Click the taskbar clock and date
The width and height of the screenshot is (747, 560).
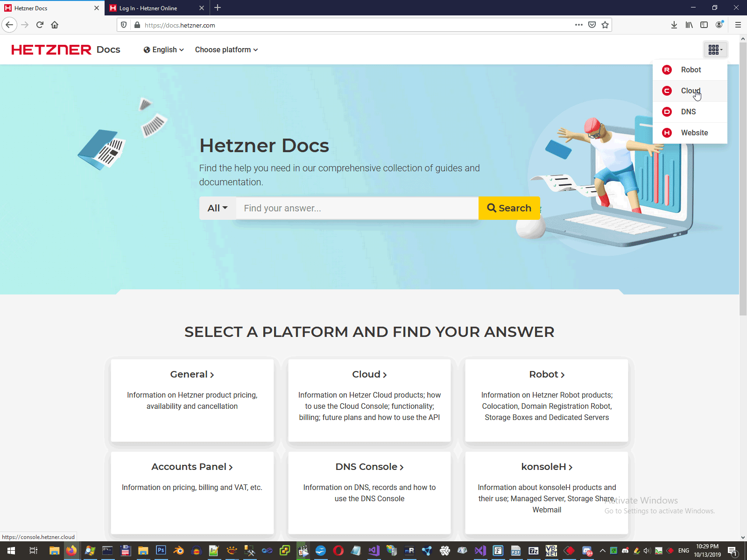707,551
